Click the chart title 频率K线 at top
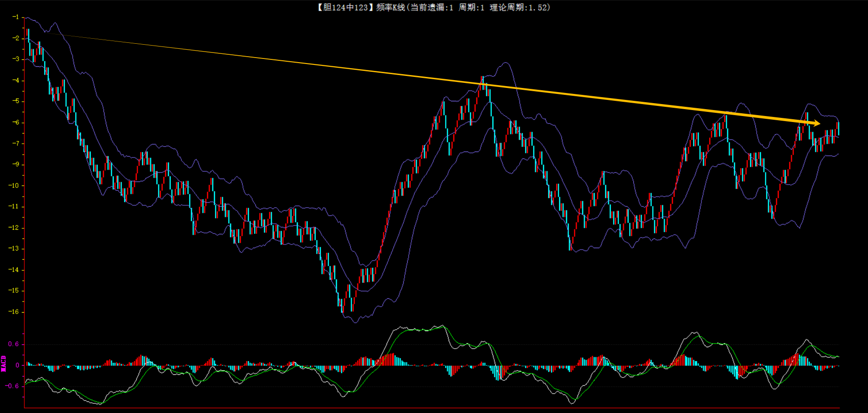This screenshot has height=413, width=868. (390, 7)
